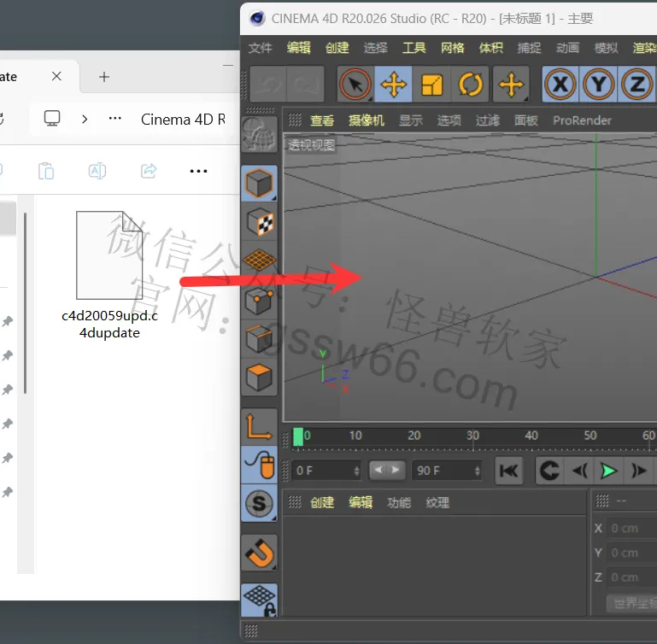Image resolution: width=657 pixels, height=644 pixels.
Task: Click the Make Editable globe icon
Action: pyautogui.click(x=259, y=134)
